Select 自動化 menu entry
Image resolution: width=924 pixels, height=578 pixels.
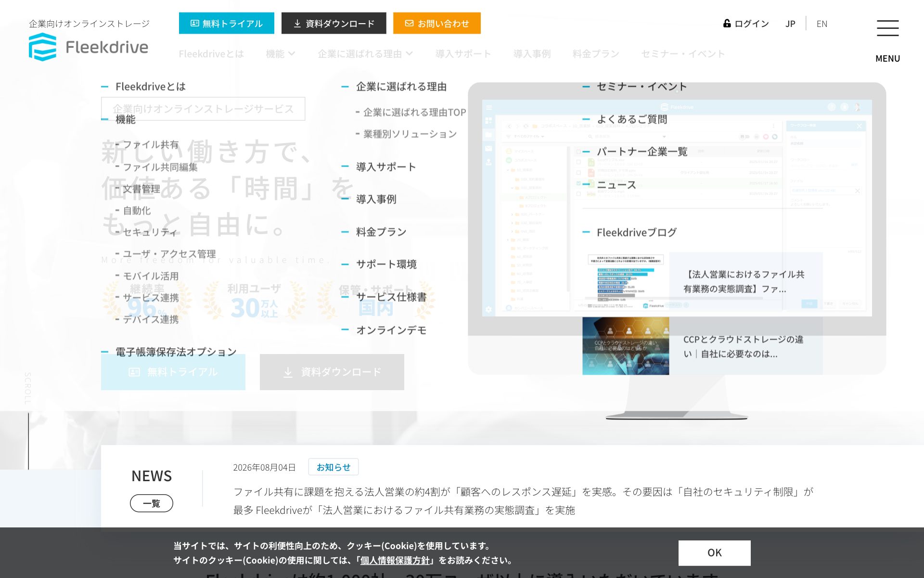click(x=137, y=210)
